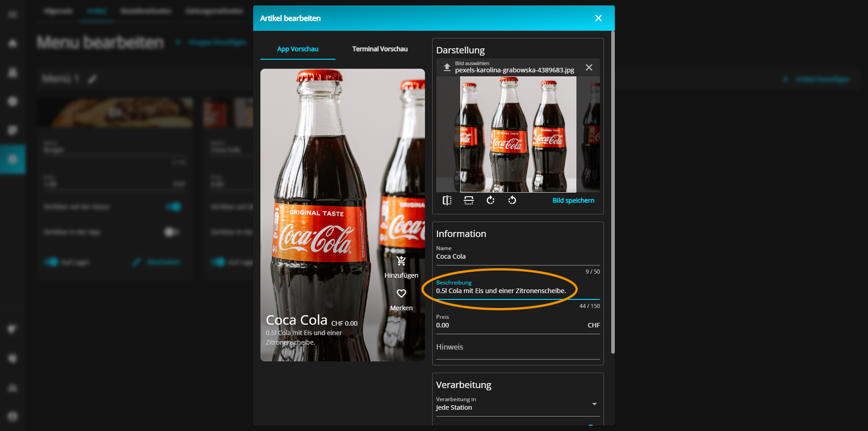Open the Verarbeitung in dropdown
The height and width of the screenshot is (431, 868).
tap(518, 404)
